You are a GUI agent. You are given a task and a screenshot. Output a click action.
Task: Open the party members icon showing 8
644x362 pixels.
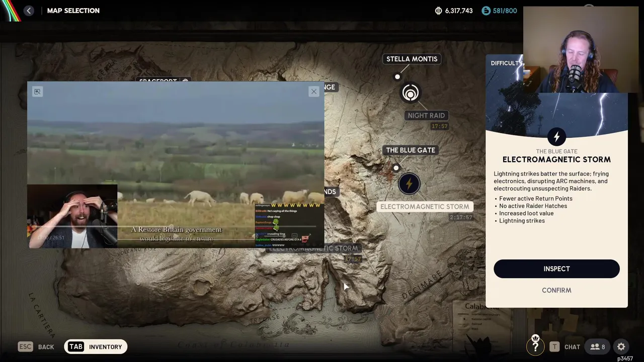(598, 346)
